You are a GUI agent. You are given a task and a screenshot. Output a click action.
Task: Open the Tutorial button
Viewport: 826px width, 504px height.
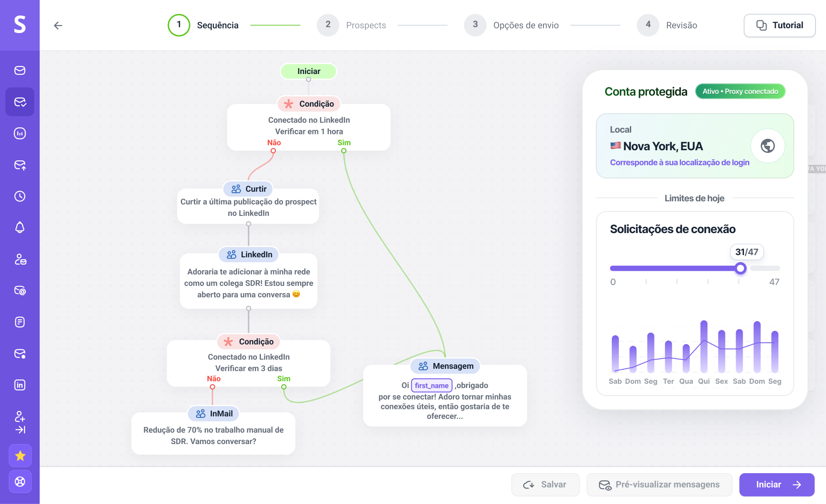click(x=779, y=26)
